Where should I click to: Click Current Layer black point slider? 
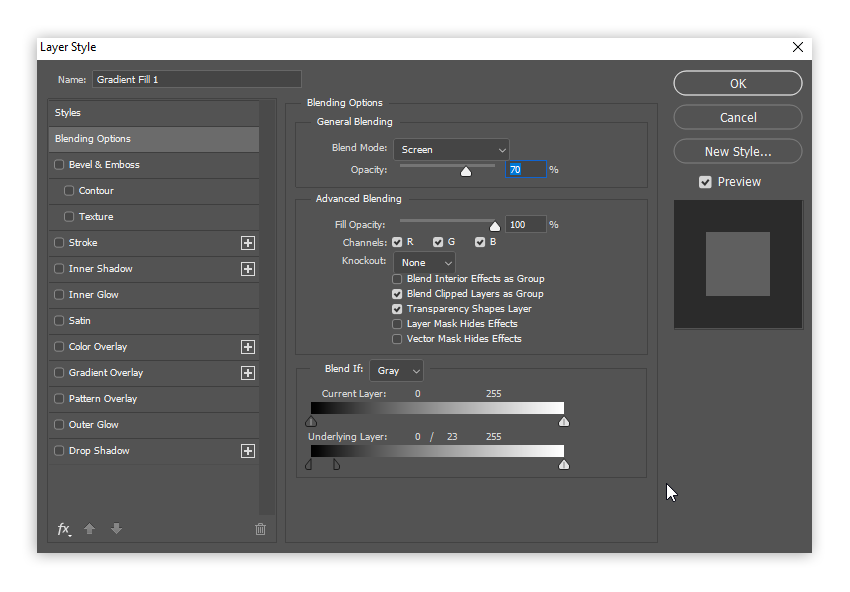click(311, 421)
